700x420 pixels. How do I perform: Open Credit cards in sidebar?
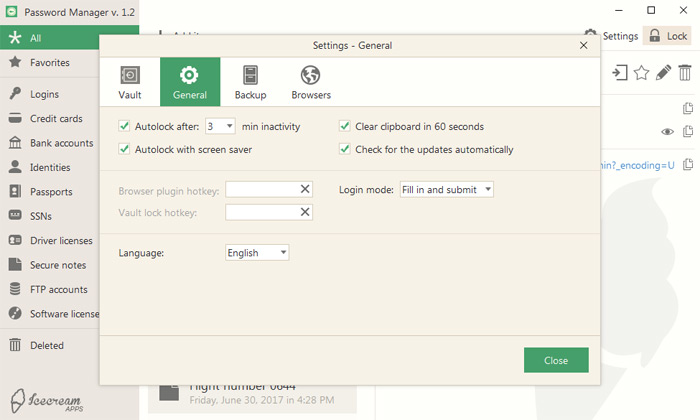click(x=56, y=118)
